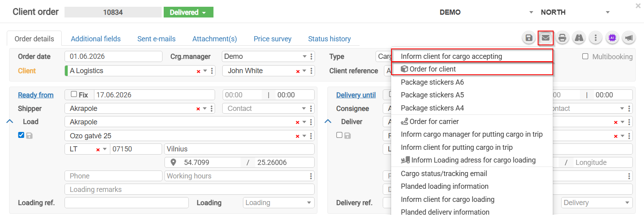Screen dimensions: 644x215
Task: Collapse the Load section chevron
Action: (x=10, y=122)
